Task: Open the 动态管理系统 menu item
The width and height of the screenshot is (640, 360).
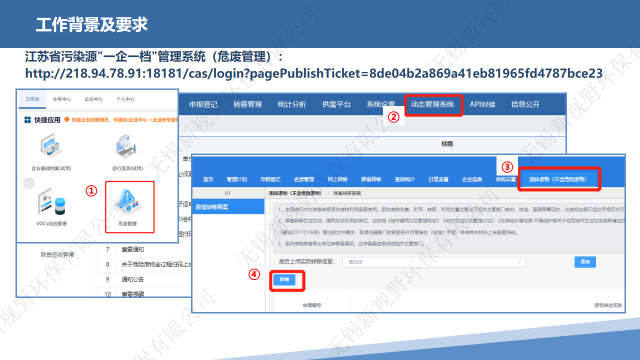Action: [432, 104]
